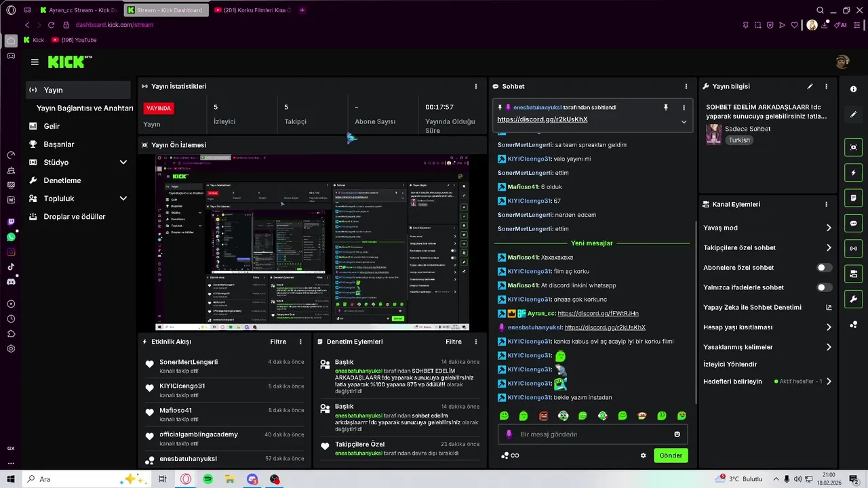Click the stream preview thumbnail
Viewport: 868px width, 488px height.
tap(313, 243)
